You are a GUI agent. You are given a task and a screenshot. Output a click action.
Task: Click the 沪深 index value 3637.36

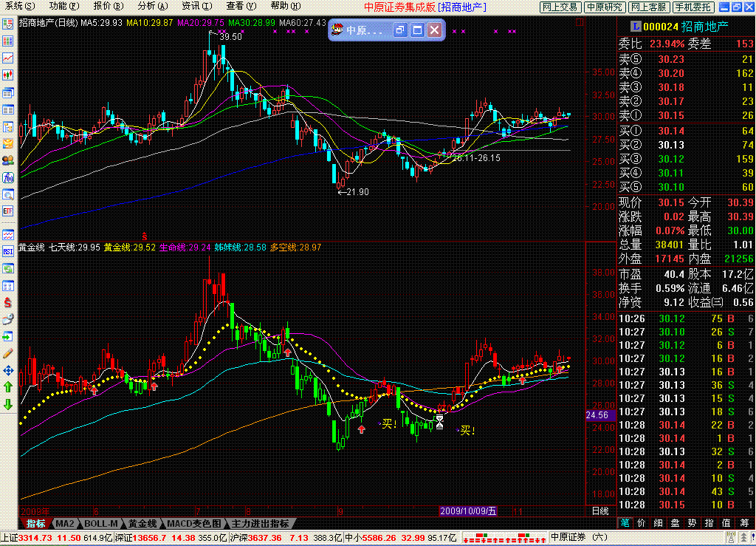coord(265,538)
